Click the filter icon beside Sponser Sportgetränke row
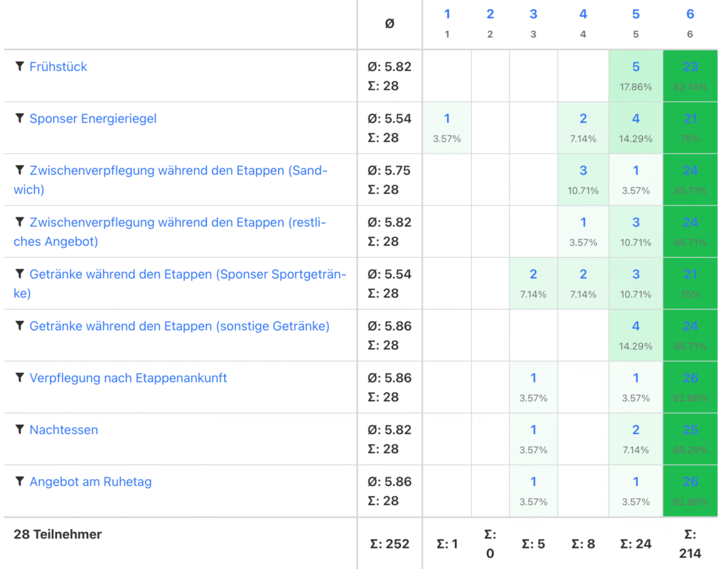Image resolution: width=728 pixels, height=569 pixels. point(20,273)
